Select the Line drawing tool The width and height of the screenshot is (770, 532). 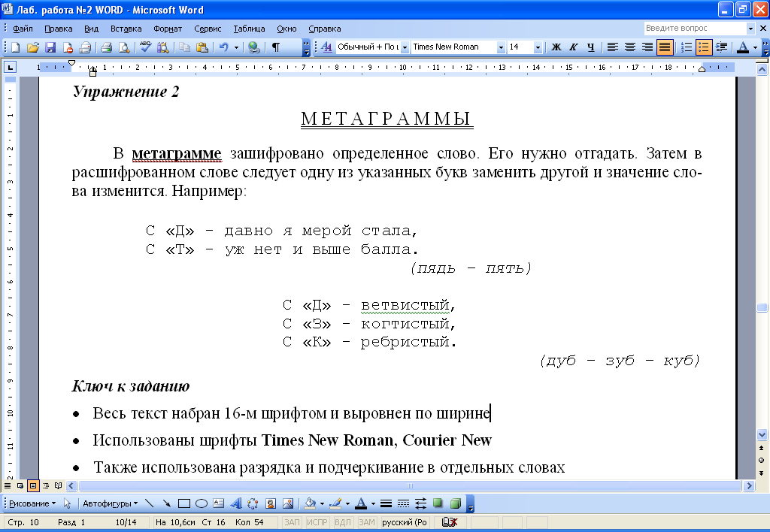(x=150, y=503)
